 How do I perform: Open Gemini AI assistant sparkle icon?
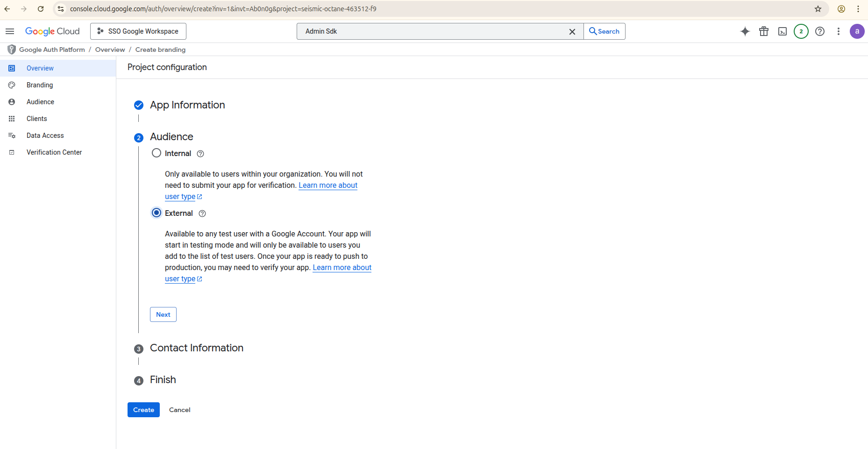[x=745, y=31]
